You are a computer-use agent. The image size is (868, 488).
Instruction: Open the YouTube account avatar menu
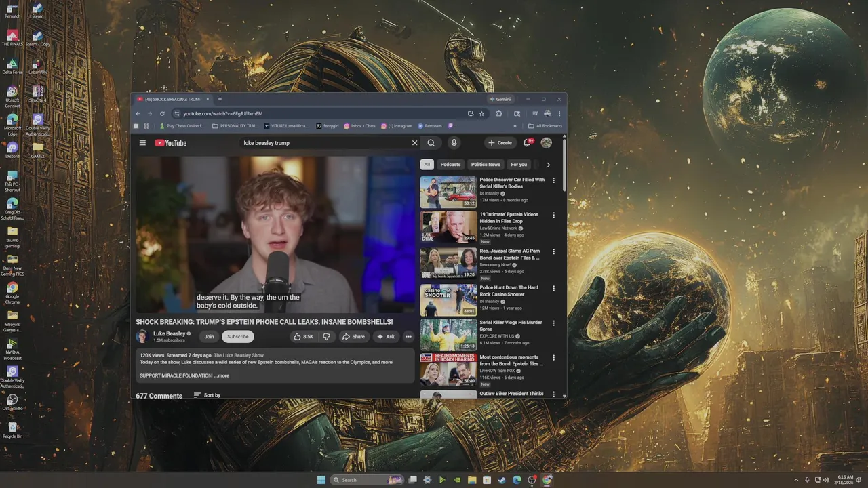[547, 143]
